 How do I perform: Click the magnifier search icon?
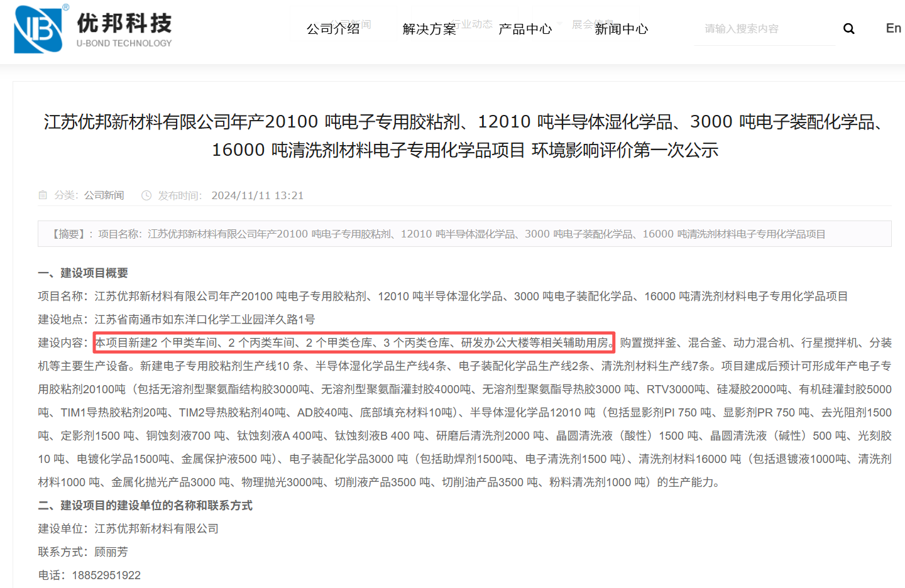[x=848, y=29]
